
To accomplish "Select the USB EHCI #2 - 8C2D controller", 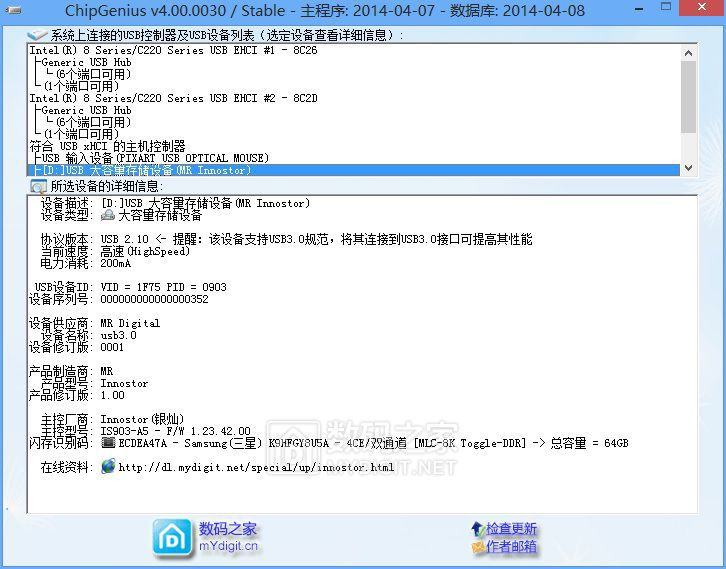I will pos(173,98).
